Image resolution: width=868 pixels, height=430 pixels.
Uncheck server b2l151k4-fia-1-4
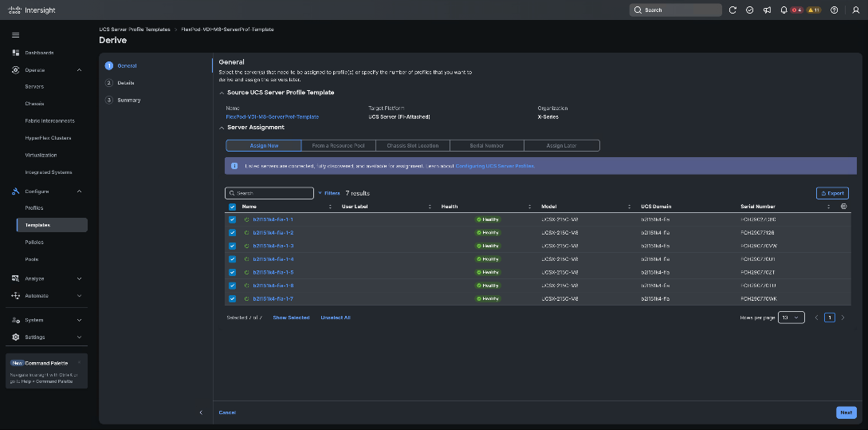click(x=233, y=259)
